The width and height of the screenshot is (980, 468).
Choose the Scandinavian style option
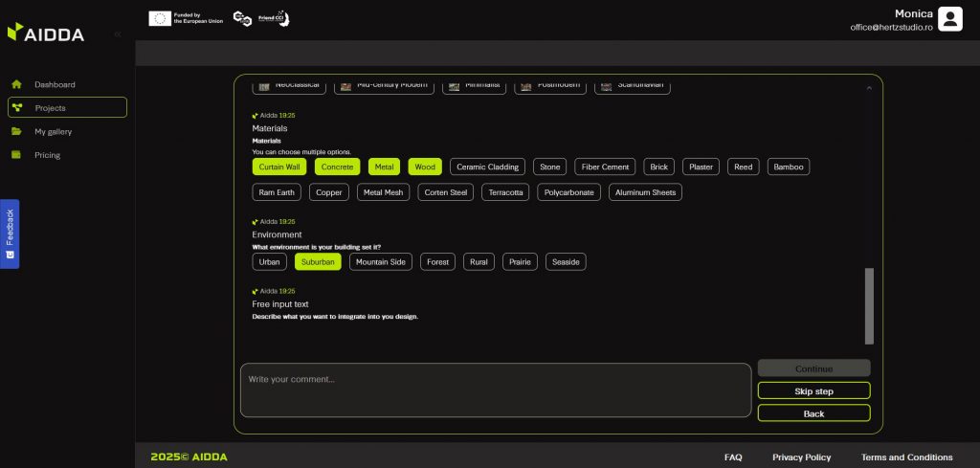click(632, 85)
